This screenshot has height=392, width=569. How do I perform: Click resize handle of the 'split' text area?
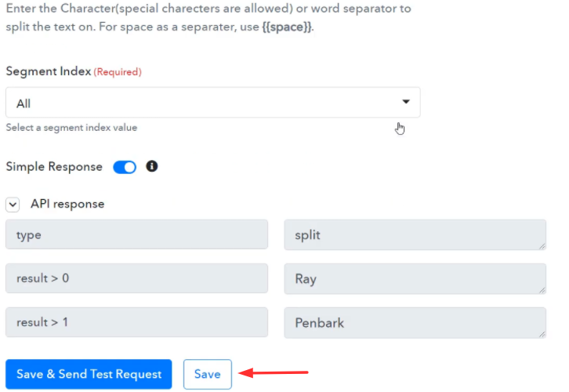pos(542,246)
